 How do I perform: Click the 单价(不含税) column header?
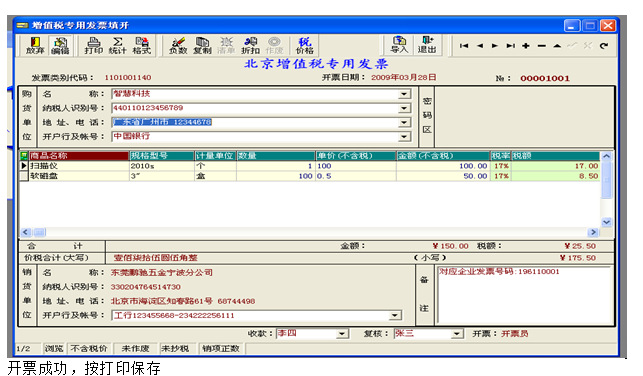pos(356,155)
